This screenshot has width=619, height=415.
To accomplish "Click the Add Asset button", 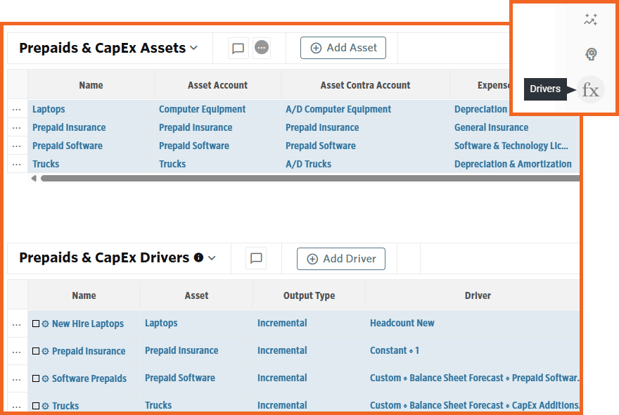I will (x=343, y=48).
